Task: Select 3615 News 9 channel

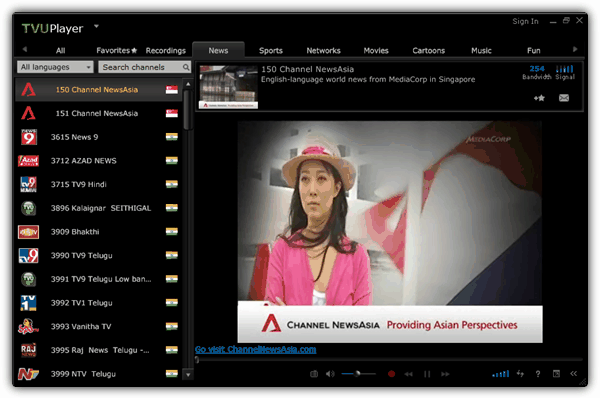Action: pyautogui.click(x=99, y=137)
